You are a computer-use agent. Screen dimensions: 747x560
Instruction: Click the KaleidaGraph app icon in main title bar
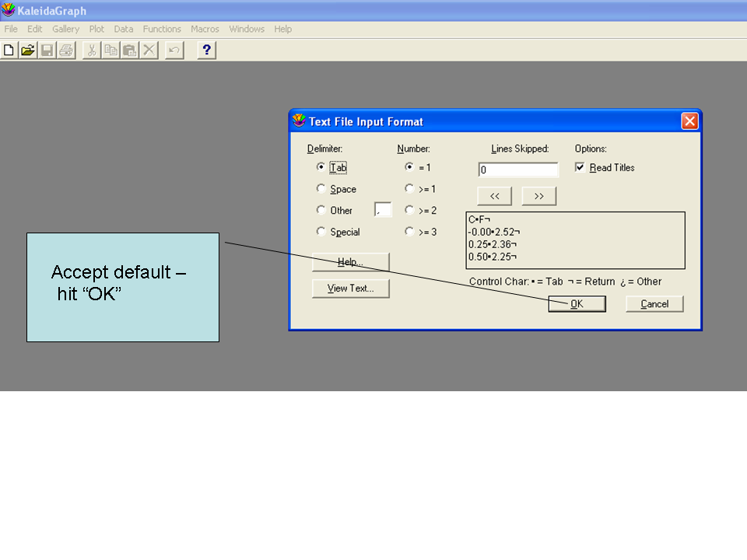[x=8, y=10]
